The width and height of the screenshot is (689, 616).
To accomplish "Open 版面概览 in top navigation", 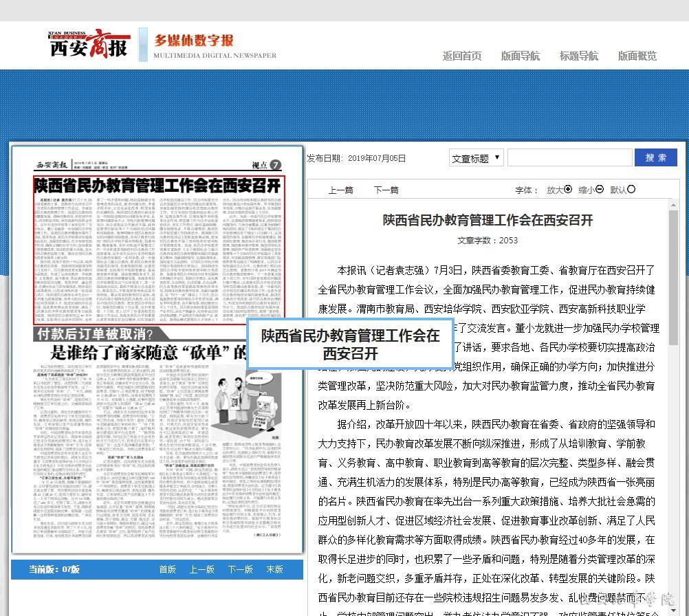I will 637,56.
